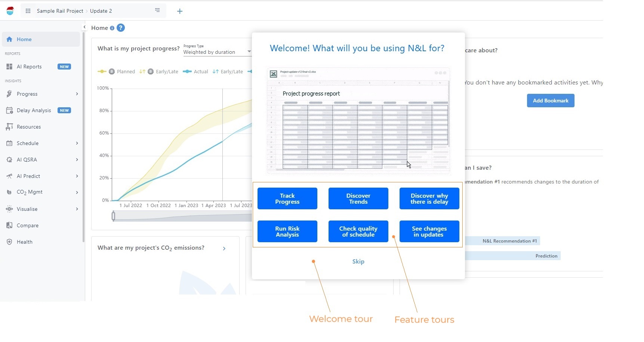Collapse the sidebar with the arrow icon
This screenshot has width=644, height=342.
(x=84, y=27)
